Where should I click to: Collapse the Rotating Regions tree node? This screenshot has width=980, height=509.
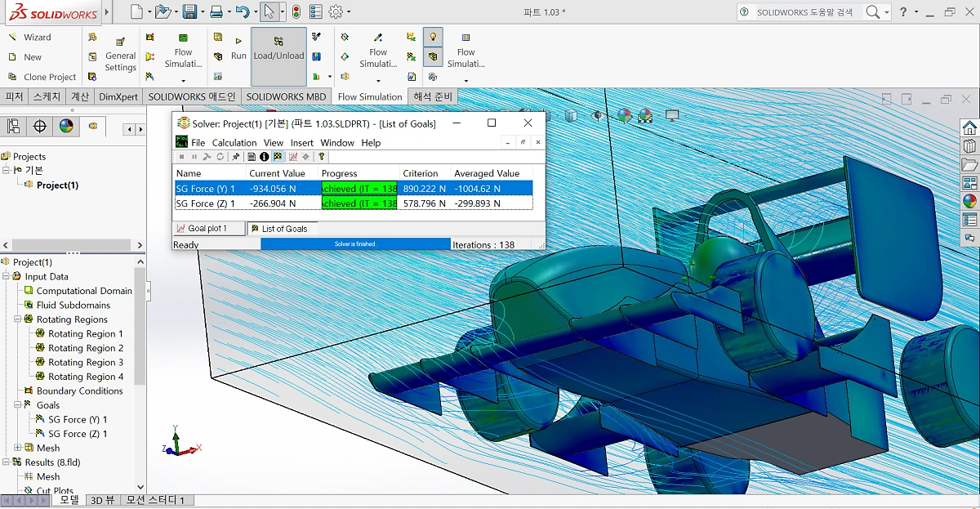point(18,319)
